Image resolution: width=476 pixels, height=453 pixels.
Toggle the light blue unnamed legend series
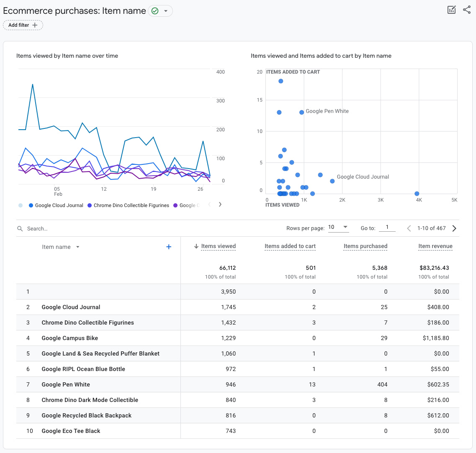coord(21,205)
